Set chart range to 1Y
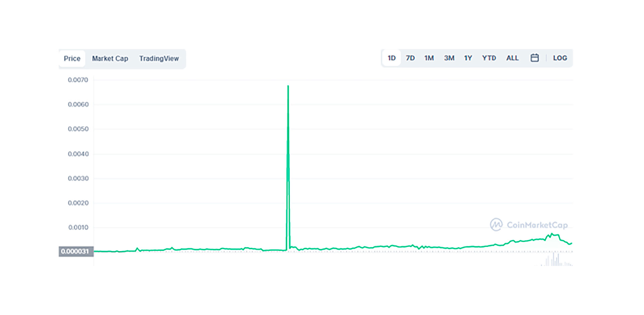The width and height of the screenshot is (644, 315). tap(468, 58)
